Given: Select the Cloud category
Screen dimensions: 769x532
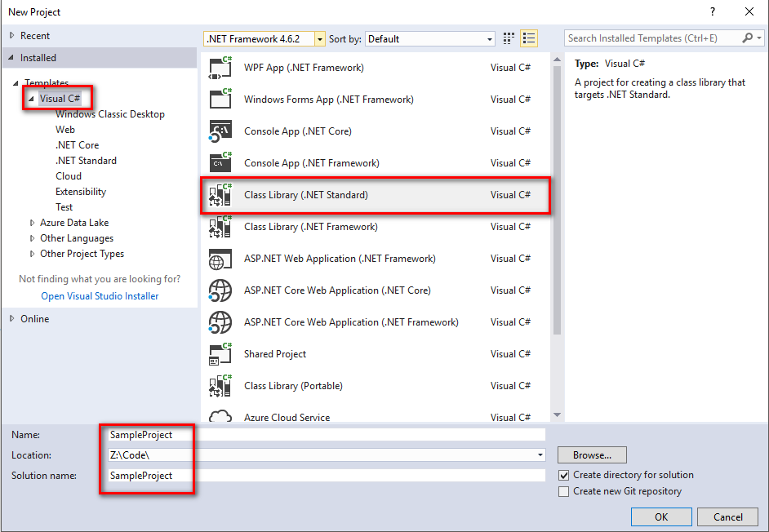Looking at the screenshot, I should pyautogui.click(x=69, y=176).
